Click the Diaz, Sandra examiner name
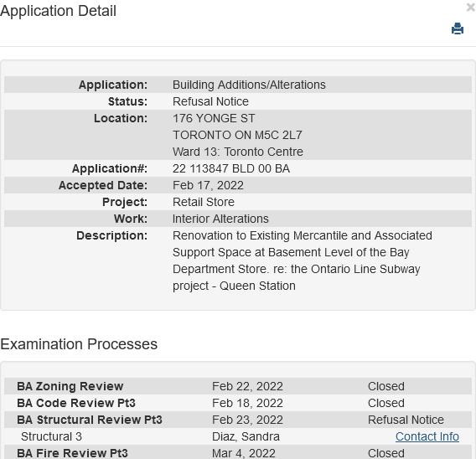Viewport: 476px width, 459px height. [246, 436]
